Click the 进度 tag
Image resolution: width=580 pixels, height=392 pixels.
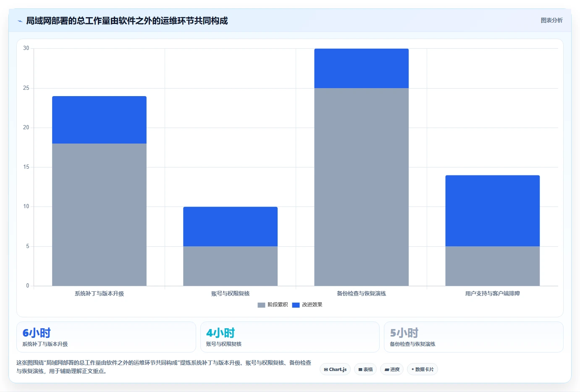coord(392,369)
